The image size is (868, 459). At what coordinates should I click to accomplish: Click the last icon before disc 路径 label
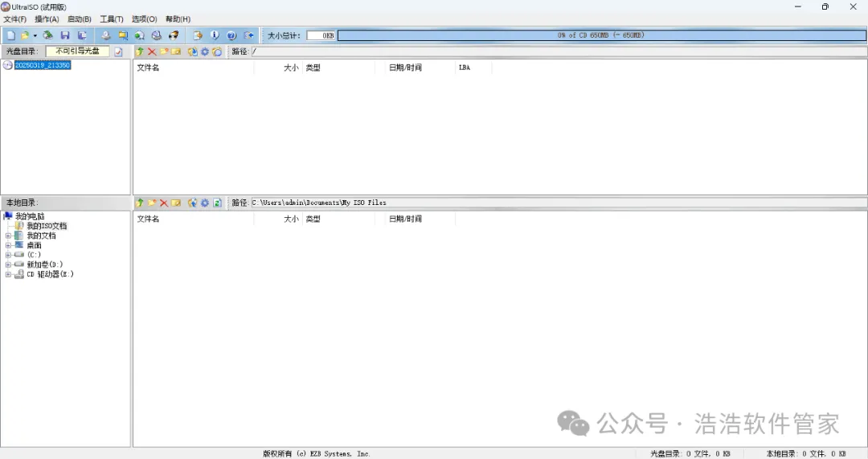[x=217, y=51]
